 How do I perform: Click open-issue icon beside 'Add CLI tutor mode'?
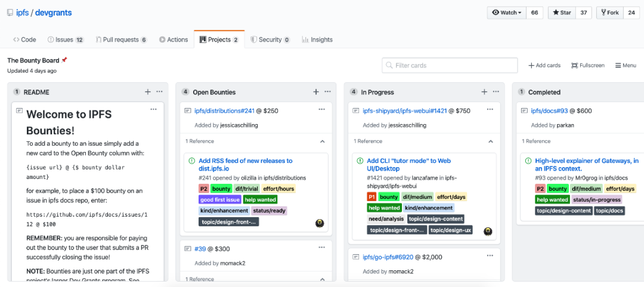click(x=360, y=161)
